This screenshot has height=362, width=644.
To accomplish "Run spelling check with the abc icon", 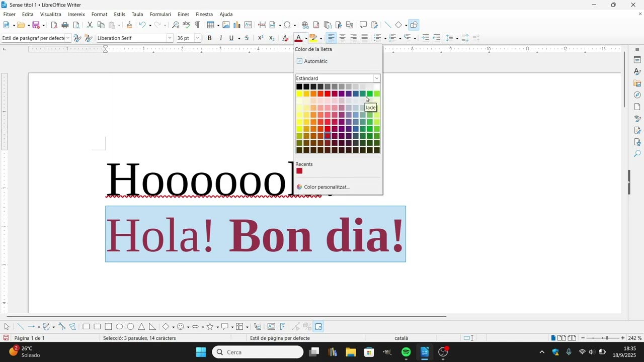I will click(x=186, y=25).
